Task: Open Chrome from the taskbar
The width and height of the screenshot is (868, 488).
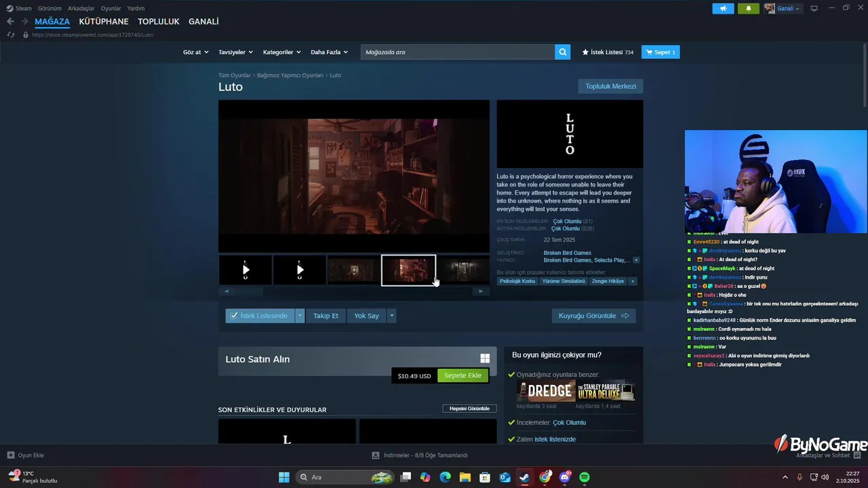Action: (545, 477)
